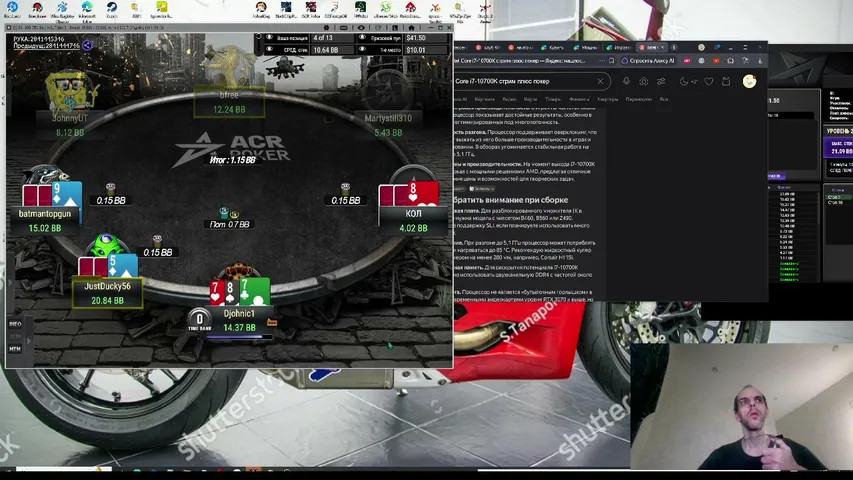Select player JohnnyUT avatar

70,90
